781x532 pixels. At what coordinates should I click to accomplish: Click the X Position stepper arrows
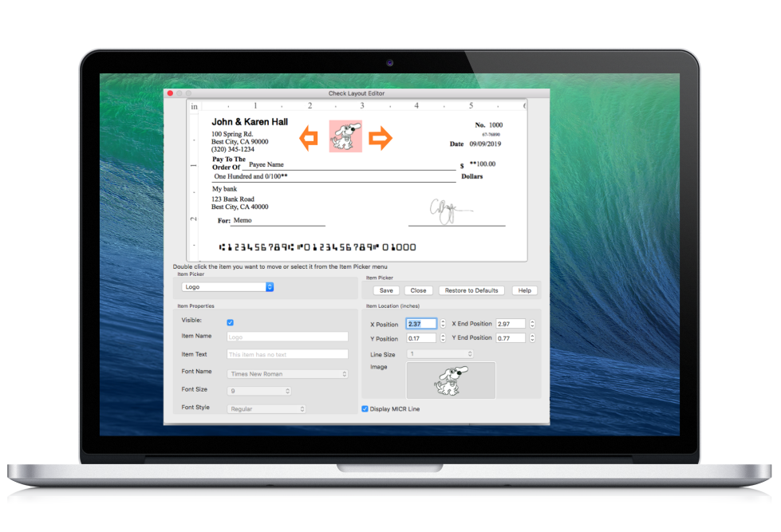click(443, 324)
